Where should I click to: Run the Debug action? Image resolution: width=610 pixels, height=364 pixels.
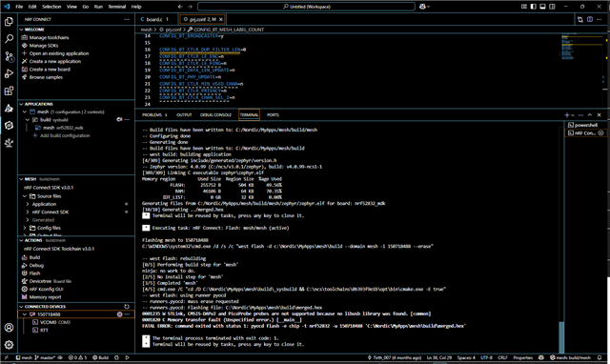click(36, 266)
